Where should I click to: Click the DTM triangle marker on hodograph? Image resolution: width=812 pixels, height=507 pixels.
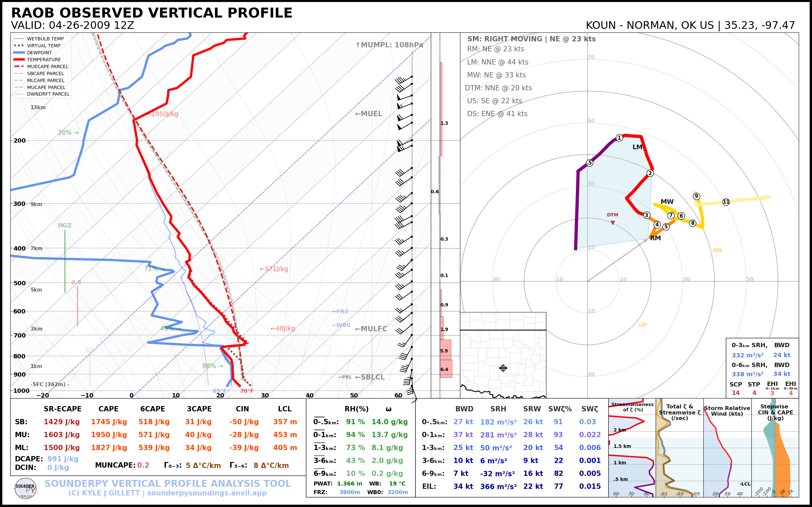613,223
